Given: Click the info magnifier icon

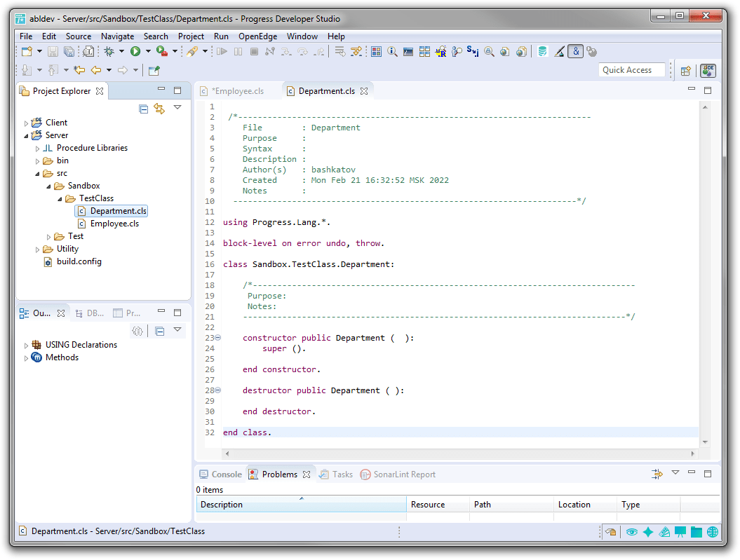Looking at the screenshot, I should pos(392,51).
